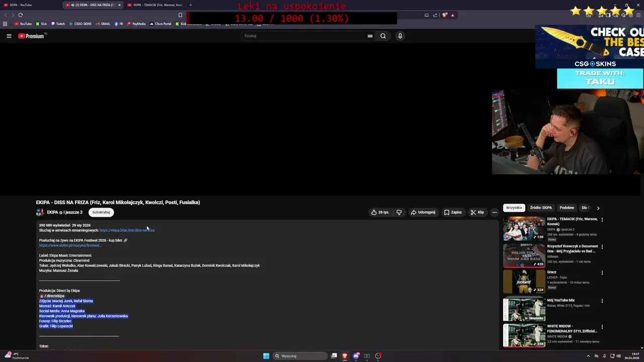Open the Brave Shields lion icon
The image size is (644, 362).
(445, 15)
